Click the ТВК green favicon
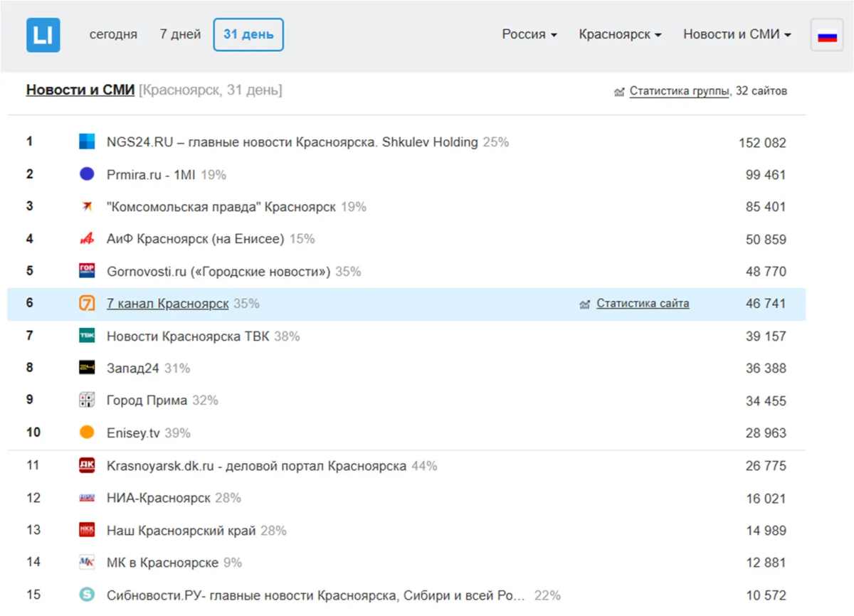The width and height of the screenshot is (854, 616). coord(87,336)
